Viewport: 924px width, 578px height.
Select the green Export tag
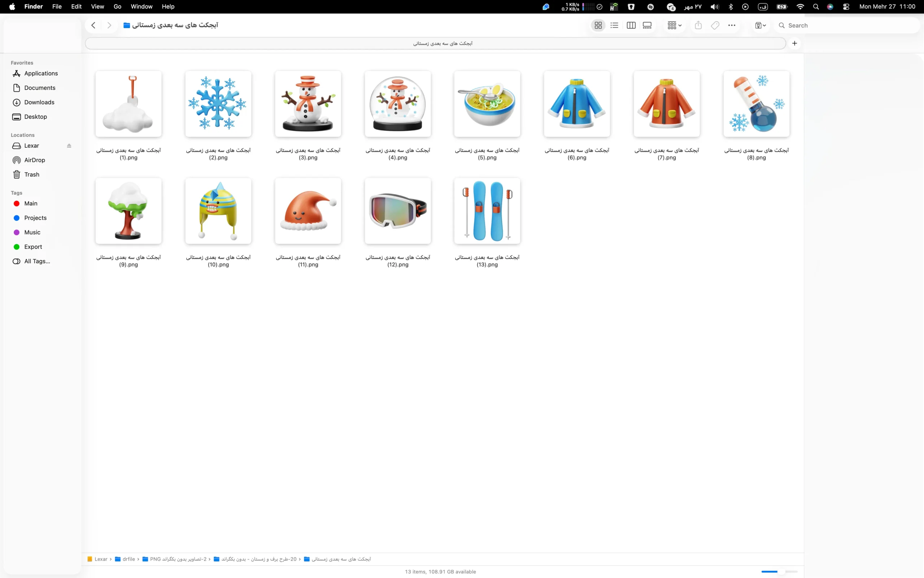[33, 247]
